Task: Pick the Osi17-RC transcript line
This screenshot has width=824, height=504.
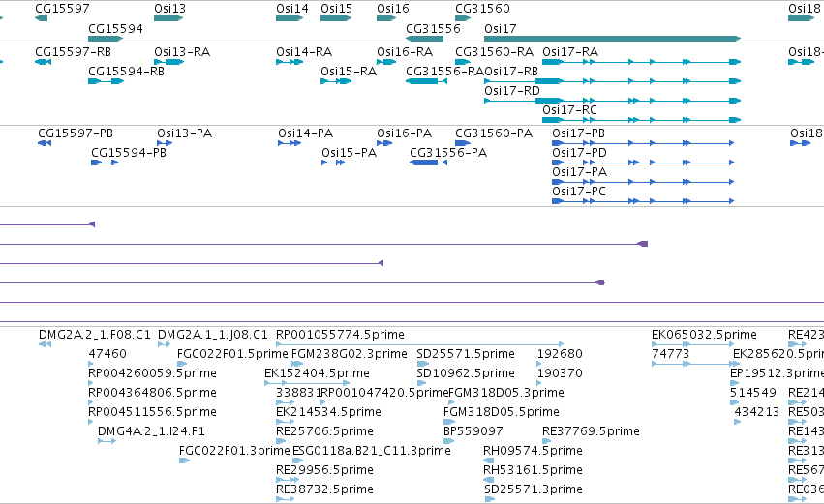Action: pos(642,120)
